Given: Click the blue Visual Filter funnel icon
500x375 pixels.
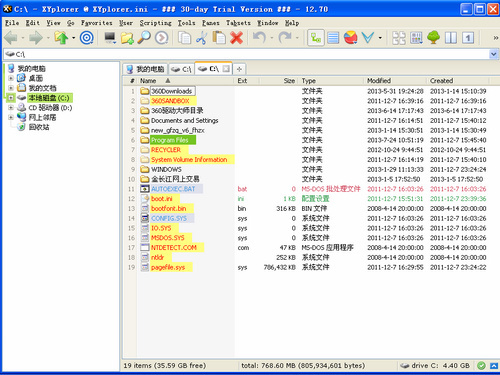Looking at the screenshot, I should click(x=368, y=38).
